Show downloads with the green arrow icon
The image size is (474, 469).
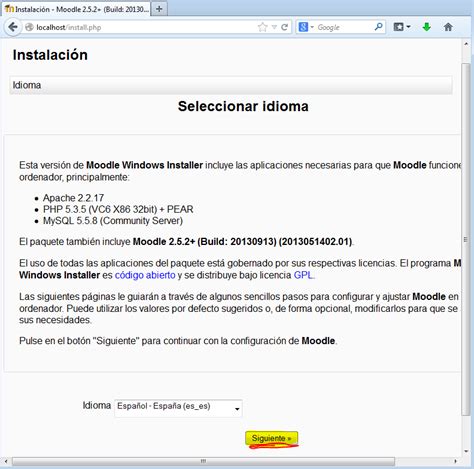[427, 27]
